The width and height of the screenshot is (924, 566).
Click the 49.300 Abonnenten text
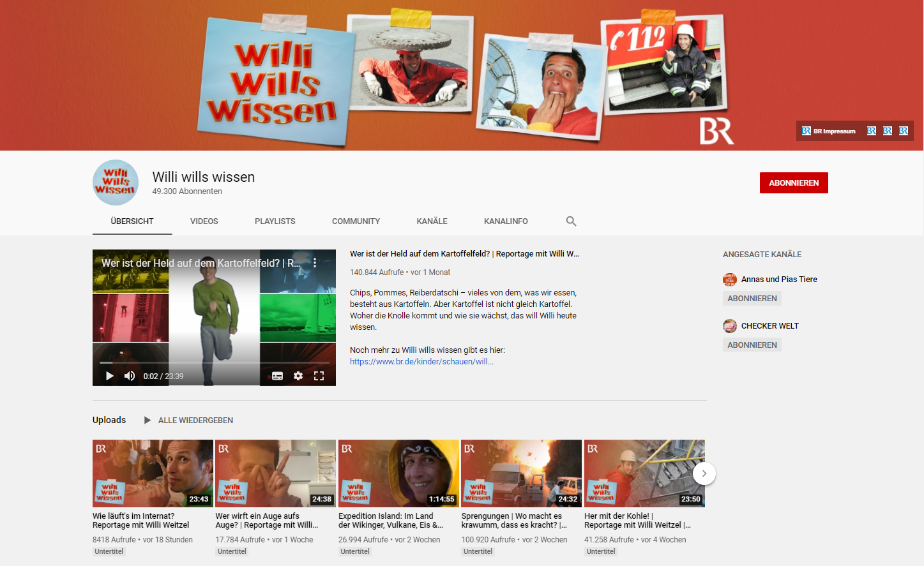[187, 191]
